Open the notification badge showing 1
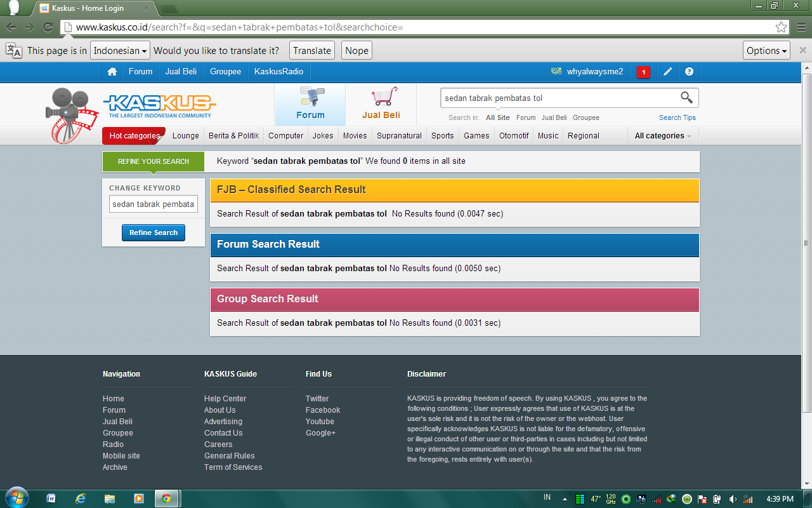Viewport: 812px width, 508px height. (x=643, y=72)
